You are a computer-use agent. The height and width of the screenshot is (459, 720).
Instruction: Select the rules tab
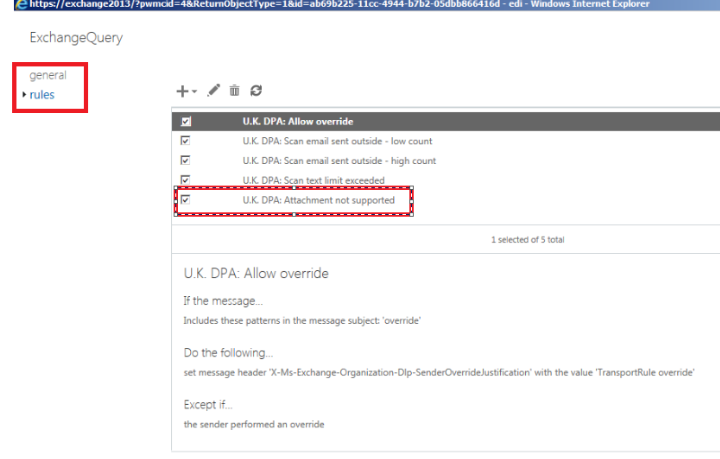point(42,95)
